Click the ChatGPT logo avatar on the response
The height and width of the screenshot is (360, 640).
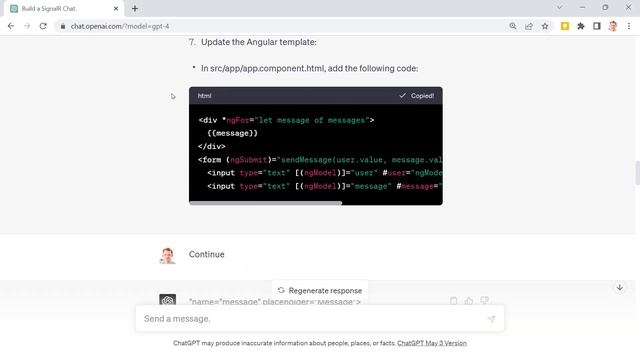(167, 300)
